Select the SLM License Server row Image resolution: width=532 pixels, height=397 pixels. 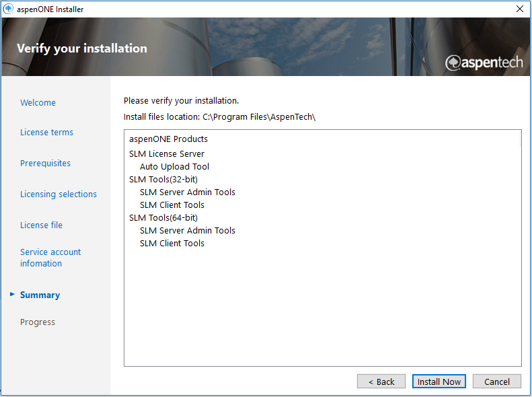(x=167, y=153)
